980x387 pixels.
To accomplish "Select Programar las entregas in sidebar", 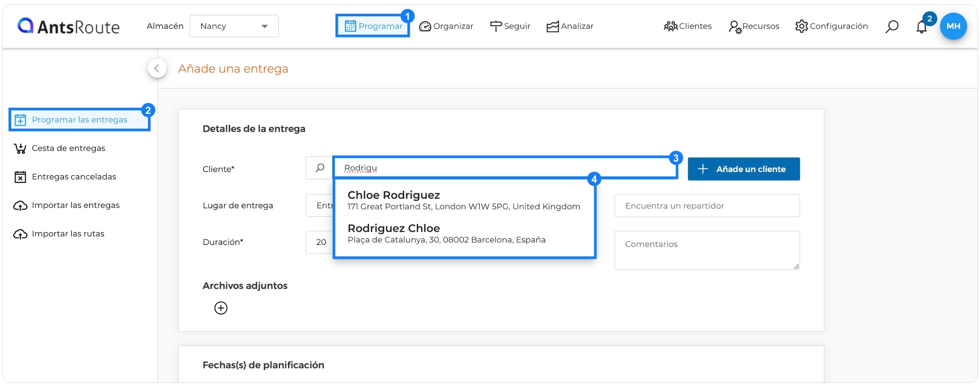I will tap(80, 120).
